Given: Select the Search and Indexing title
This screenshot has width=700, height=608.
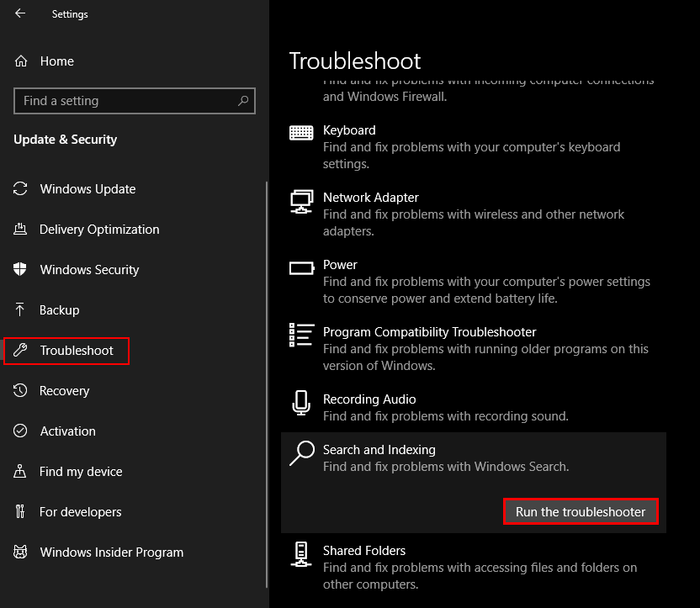Looking at the screenshot, I should (x=379, y=450).
